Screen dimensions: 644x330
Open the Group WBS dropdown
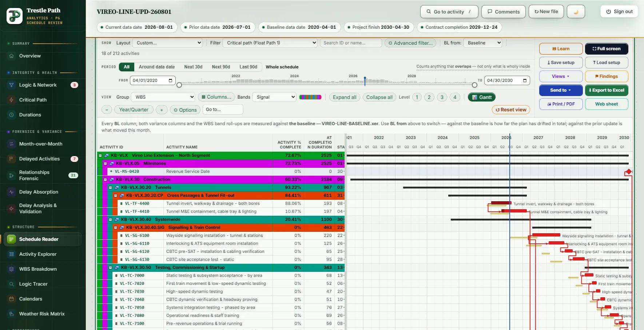click(x=164, y=97)
